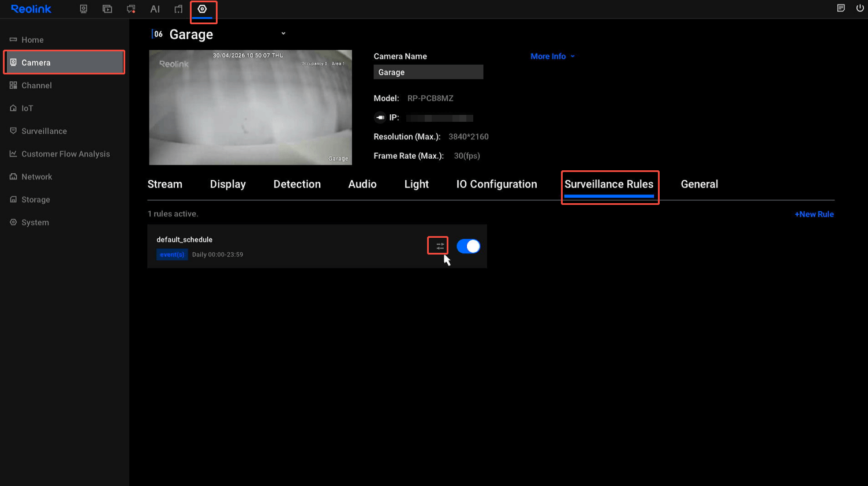Viewport: 868px width, 486px height.
Task: Click the +New Rule link
Action: point(814,214)
